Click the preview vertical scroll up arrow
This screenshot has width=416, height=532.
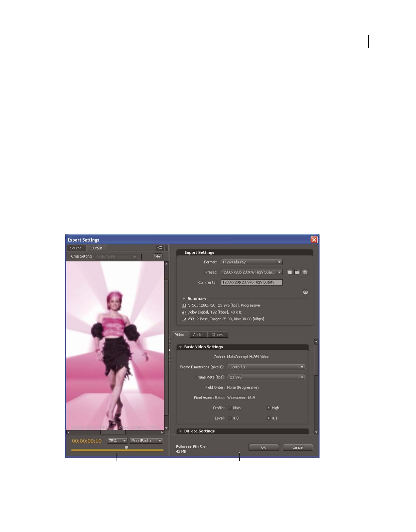pos(167,264)
